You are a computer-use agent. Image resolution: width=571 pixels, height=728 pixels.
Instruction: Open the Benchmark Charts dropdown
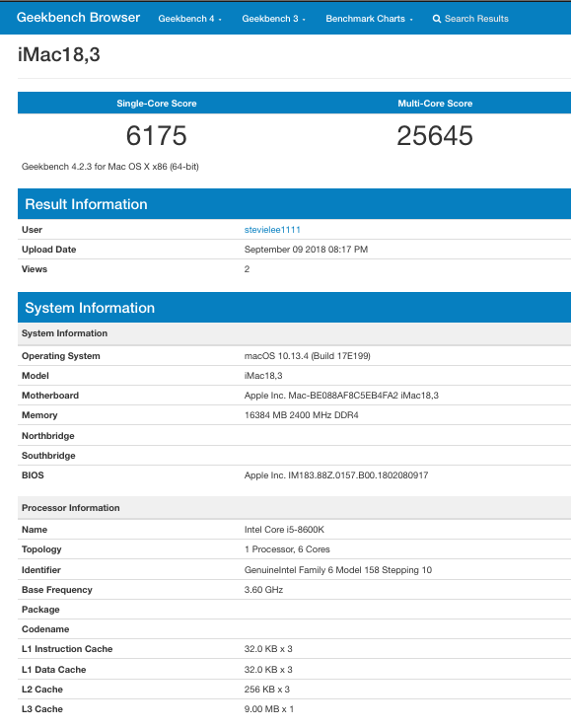[x=369, y=19]
